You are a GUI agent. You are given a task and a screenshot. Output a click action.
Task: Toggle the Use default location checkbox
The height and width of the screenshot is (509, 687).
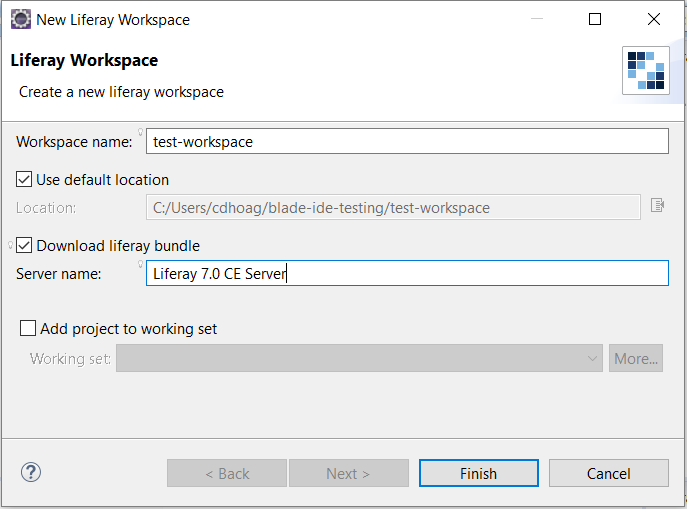point(24,180)
